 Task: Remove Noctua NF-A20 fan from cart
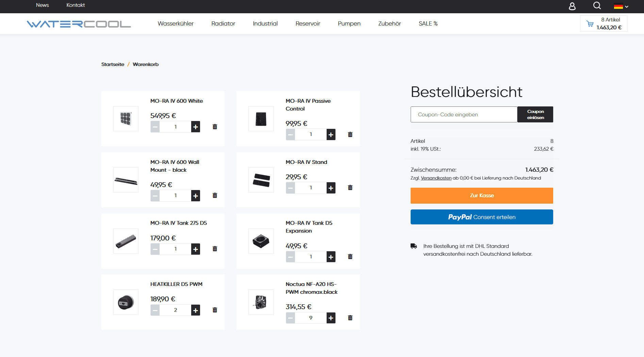(350, 318)
